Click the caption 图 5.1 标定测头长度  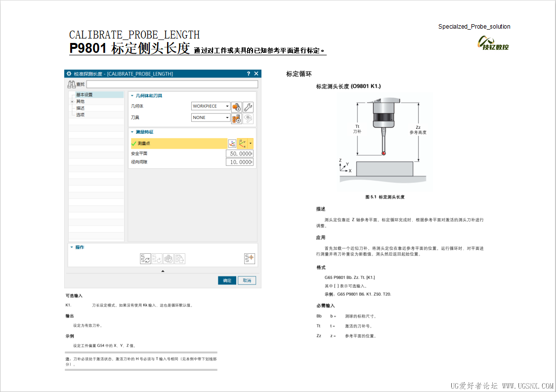[385, 197]
